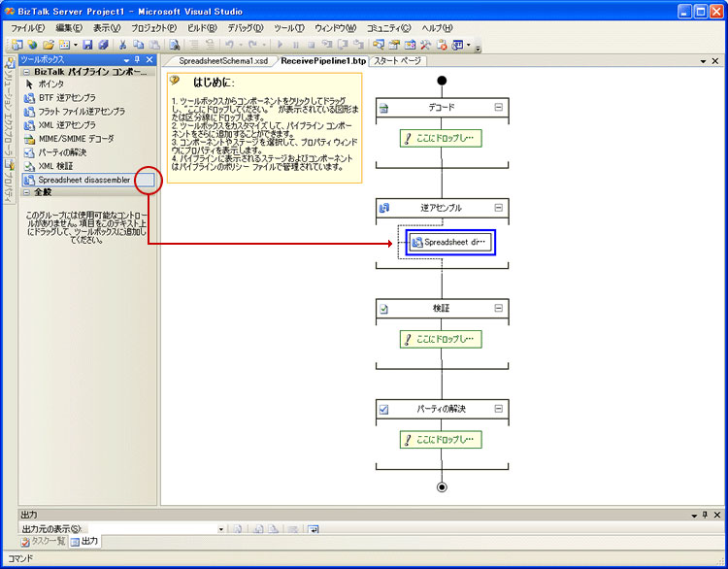Select BTF 逆アセンブラ toolbox component
This screenshot has height=569, width=728.
(87, 98)
